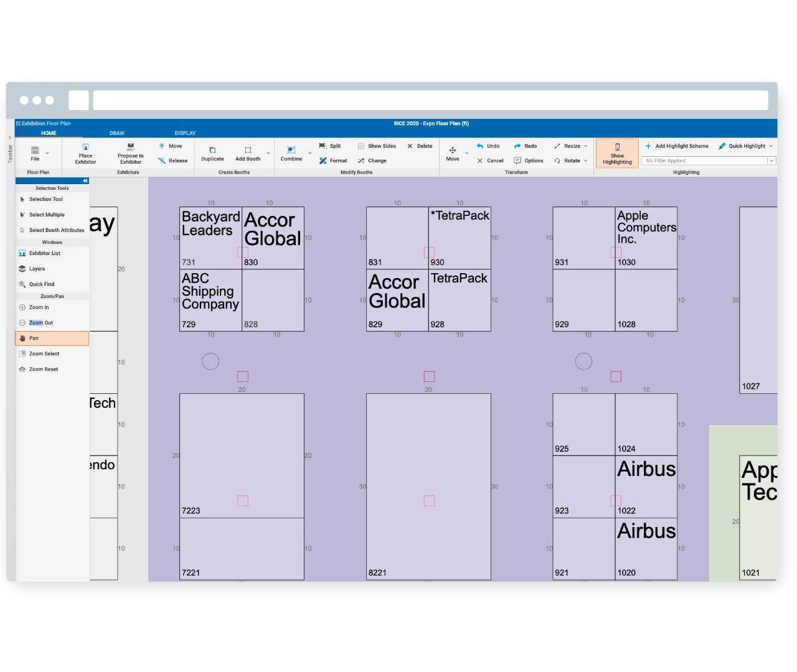Collapse the Selection Tools side panel
Screen dimensions: 797x672
point(85,180)
